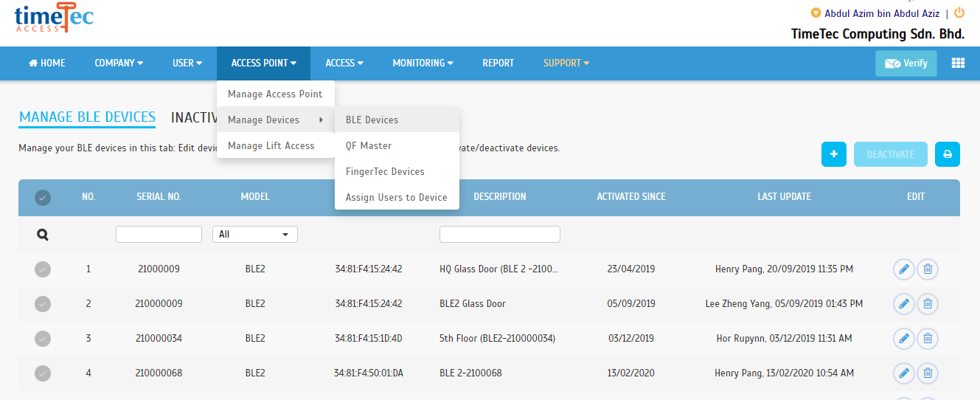
Task: Delete device row 2 with trash icon
Action: (928, 303)
